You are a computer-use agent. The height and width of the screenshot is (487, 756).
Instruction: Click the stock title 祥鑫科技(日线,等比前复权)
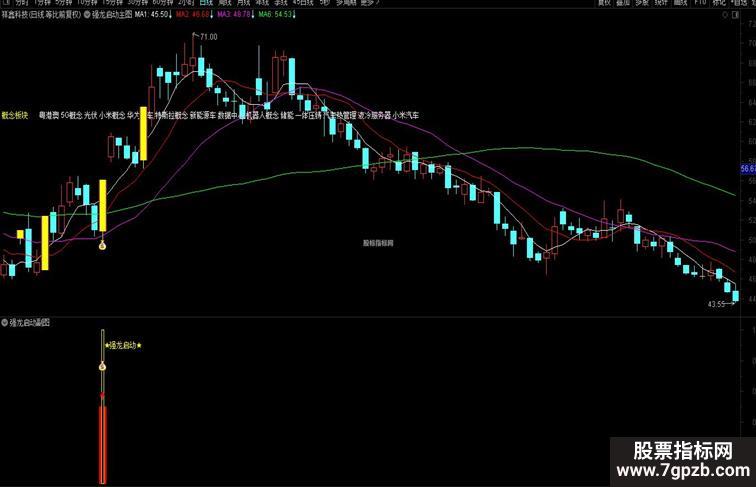(41, 14)
